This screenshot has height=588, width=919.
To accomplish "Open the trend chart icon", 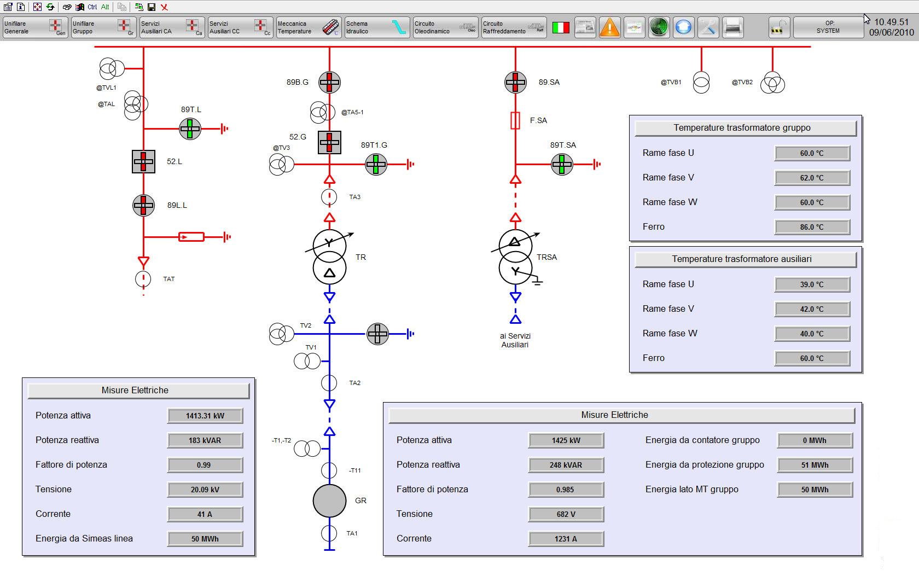I will pos(634,27).
